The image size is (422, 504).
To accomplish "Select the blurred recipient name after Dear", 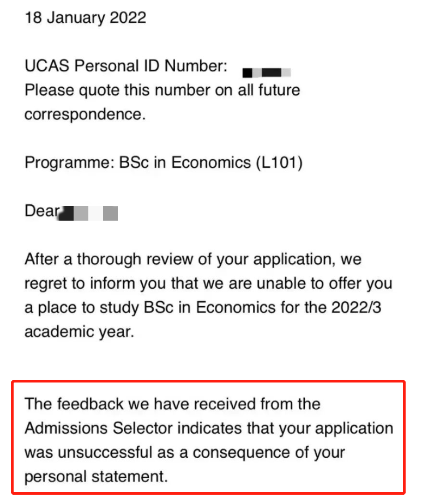I will (89, 213).
